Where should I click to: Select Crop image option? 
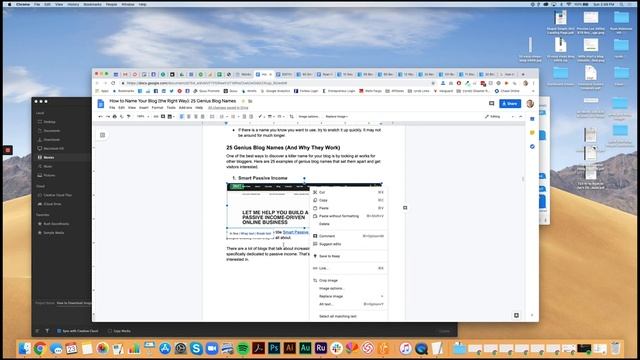point(348,280)
